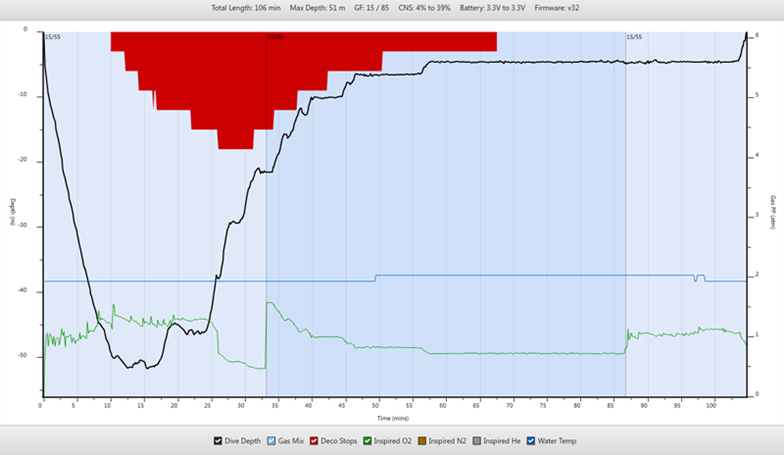Click the Gas PP (atm) axis title
Screen dimensions: 784x455
[773, 212]
